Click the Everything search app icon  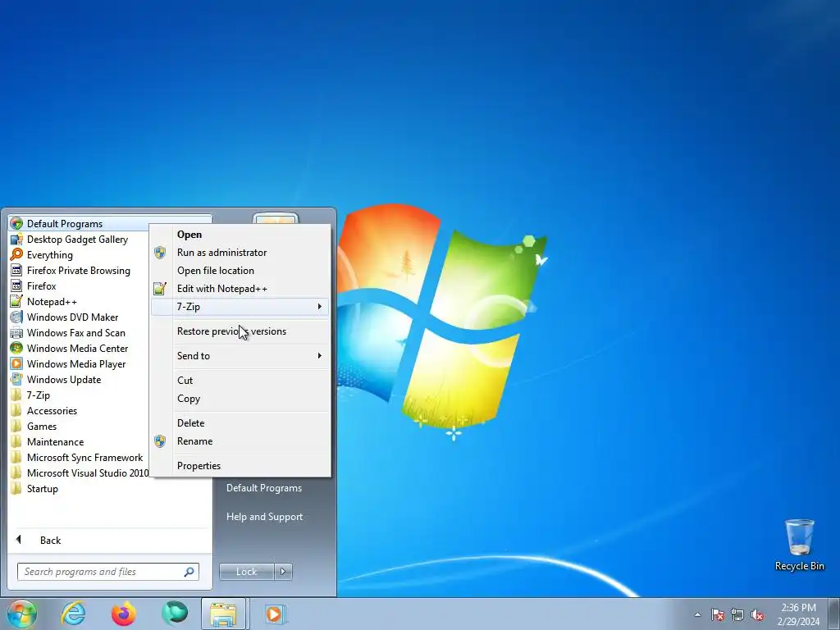click(x=16, y=255)
